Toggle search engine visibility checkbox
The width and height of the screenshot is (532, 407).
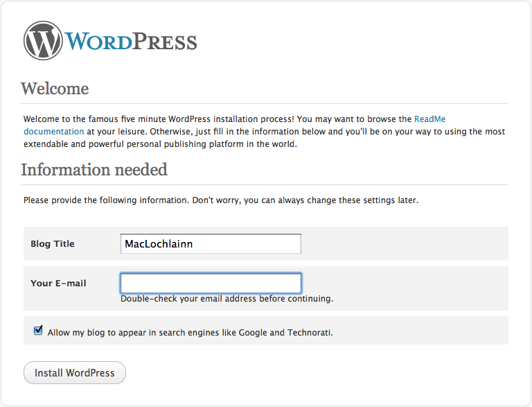(38, 330)
